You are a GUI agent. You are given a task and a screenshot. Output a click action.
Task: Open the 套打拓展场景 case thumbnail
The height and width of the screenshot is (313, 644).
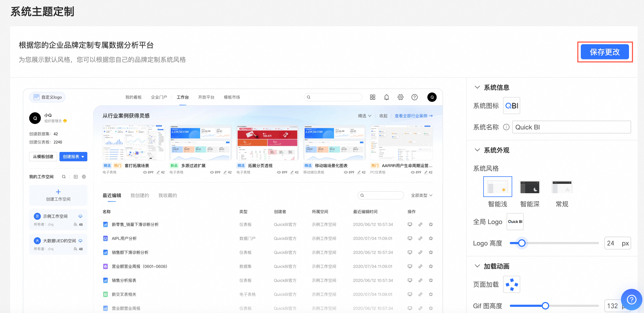tap(133, 143)
